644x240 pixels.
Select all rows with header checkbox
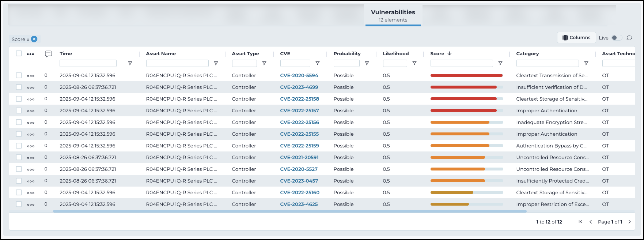[x=19, y=53]
